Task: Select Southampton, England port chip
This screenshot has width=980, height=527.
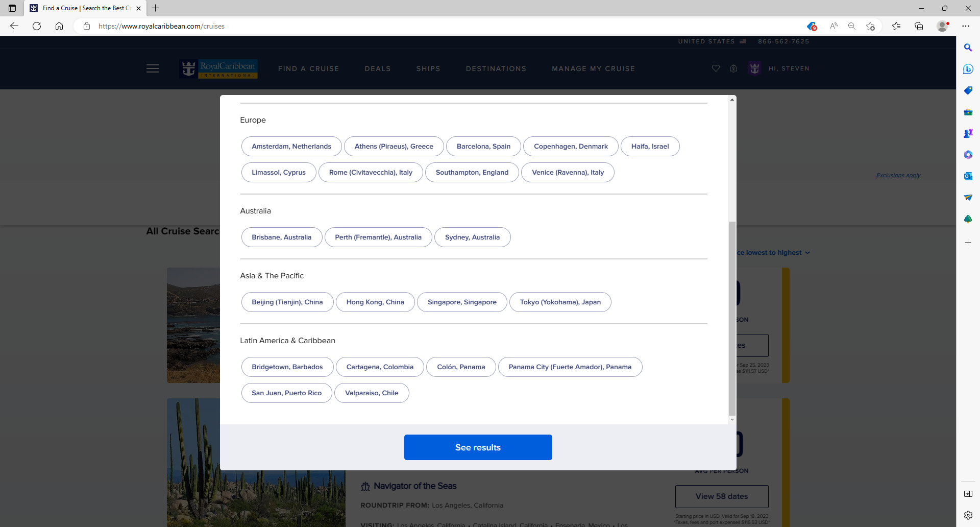Action: click(472, 172)
